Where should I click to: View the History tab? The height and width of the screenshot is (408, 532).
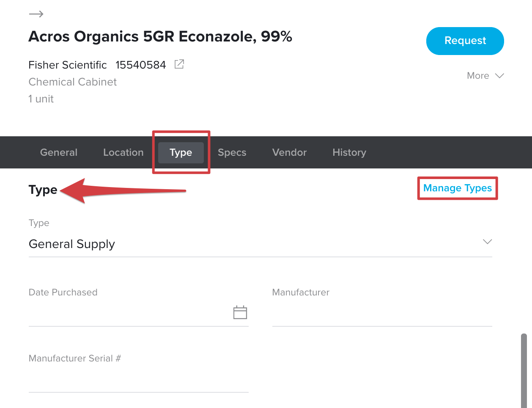coord(349,152)
